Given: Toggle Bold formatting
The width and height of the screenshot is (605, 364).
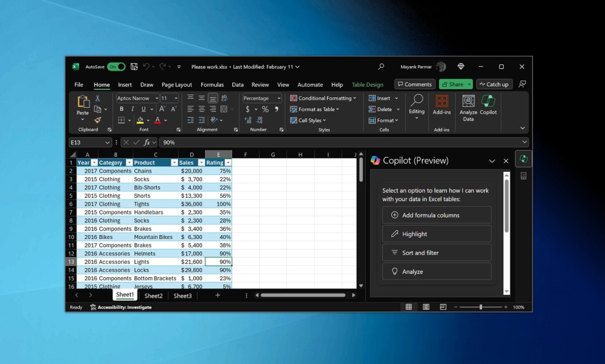Looking at the screenshot, I should (122, 109).
